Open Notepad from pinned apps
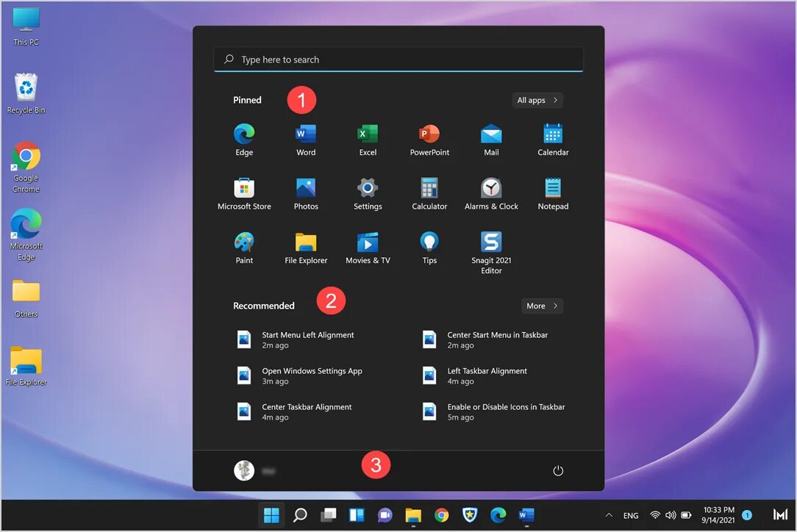This screenshot has height=532, width=797. tap(553, 193)
